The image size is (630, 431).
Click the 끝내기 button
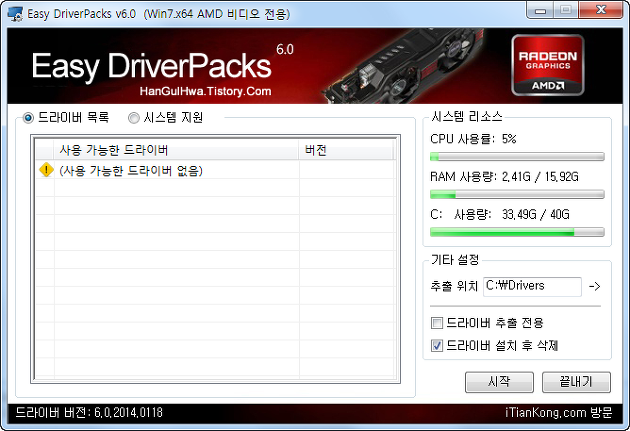pos(576,382)
